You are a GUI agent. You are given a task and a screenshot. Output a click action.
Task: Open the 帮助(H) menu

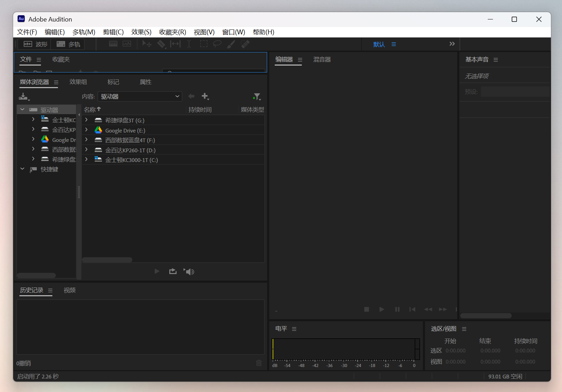pos(264,32)
